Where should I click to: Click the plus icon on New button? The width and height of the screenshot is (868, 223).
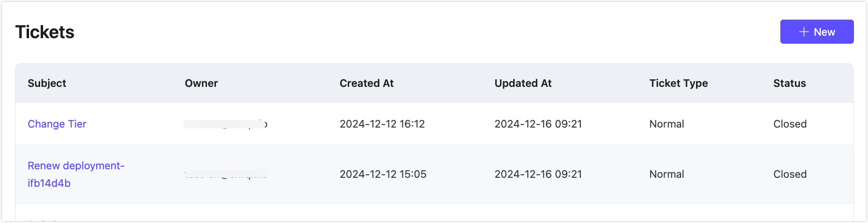coord(804,32)
